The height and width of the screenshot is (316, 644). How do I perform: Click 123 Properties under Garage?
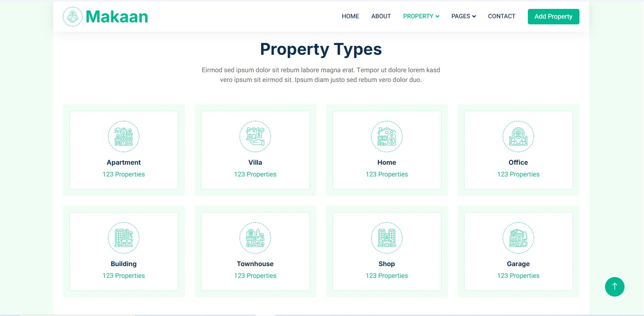[x=518, y=275]
